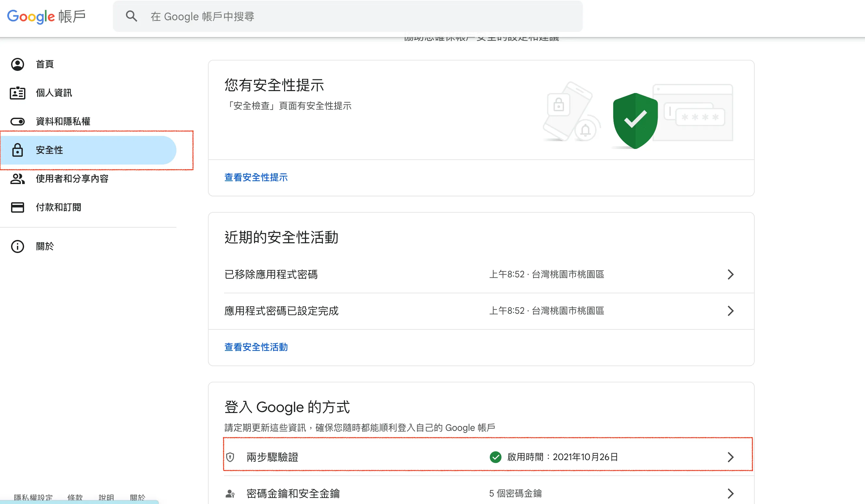This screenshot has height=504, width=865.
Task: Expand chevron for 密碼金鑰和安全金鑰 row
Action: tap(731, 494)
